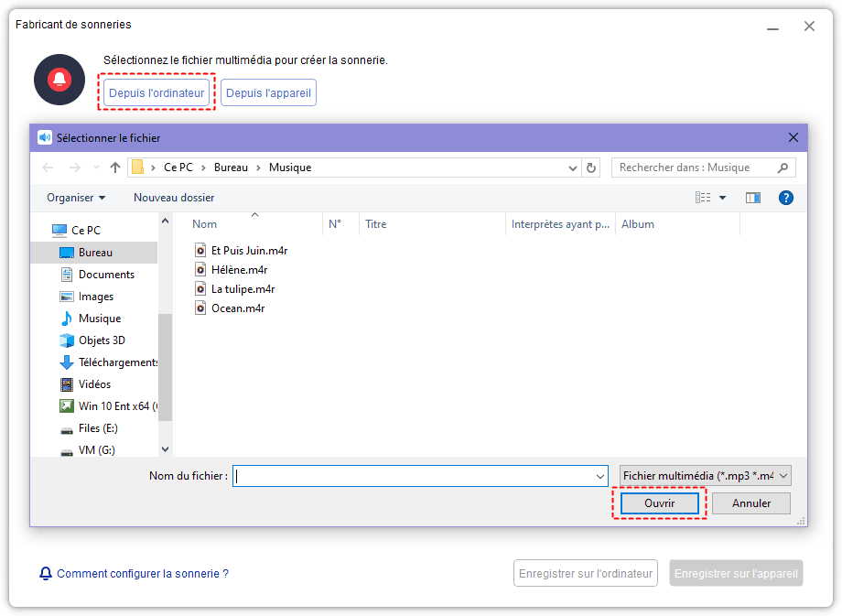The image size is (842, 616).
Task: Open the preview pane in the file dialog
Action: (752, 198)
